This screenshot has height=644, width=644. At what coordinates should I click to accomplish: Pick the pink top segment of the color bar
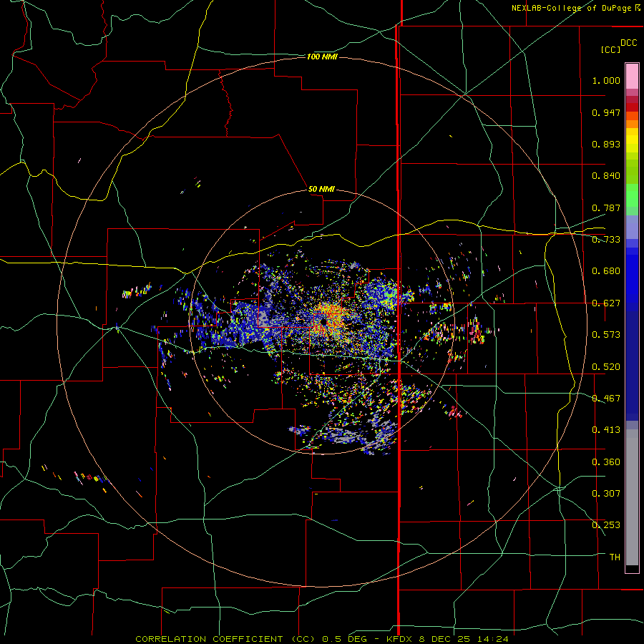point(632,77)
